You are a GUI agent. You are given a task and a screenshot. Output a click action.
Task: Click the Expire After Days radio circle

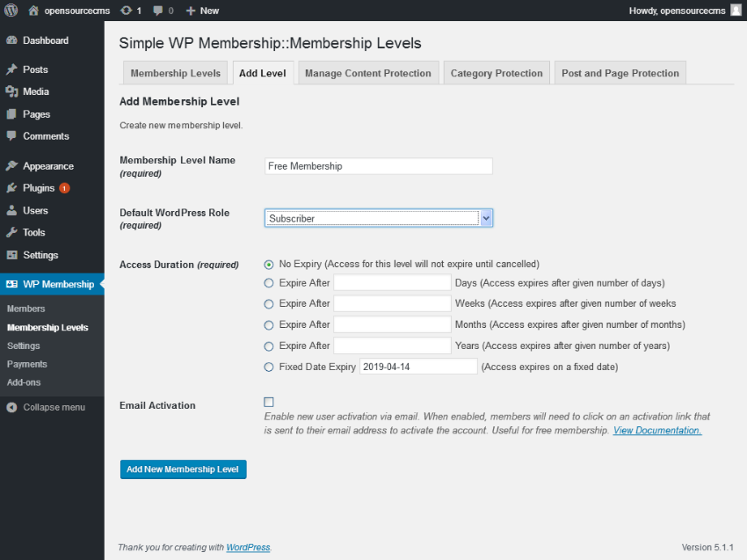tap(269, 283)
